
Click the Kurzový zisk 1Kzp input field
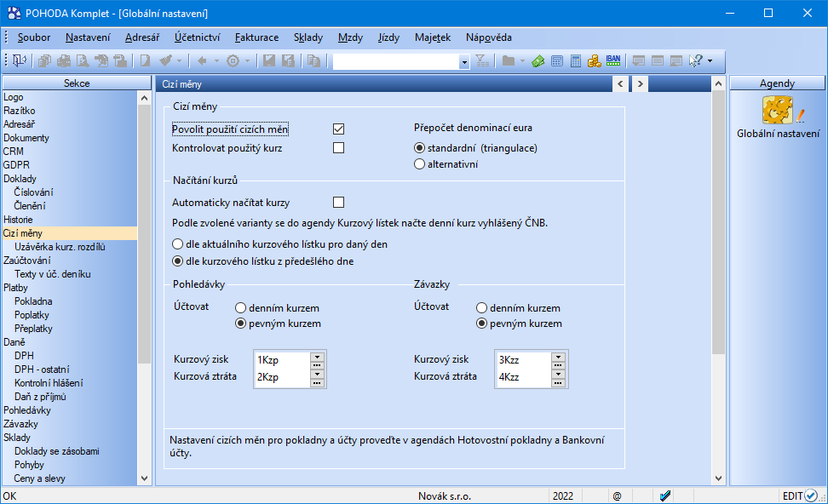tap(283, 360)
